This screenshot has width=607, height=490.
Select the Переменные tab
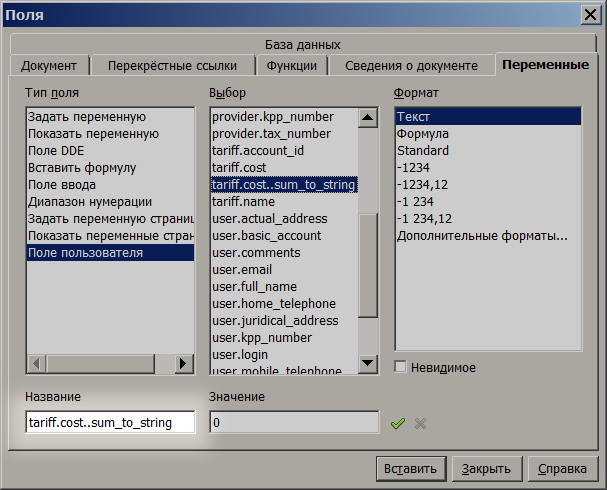point(546,64)
